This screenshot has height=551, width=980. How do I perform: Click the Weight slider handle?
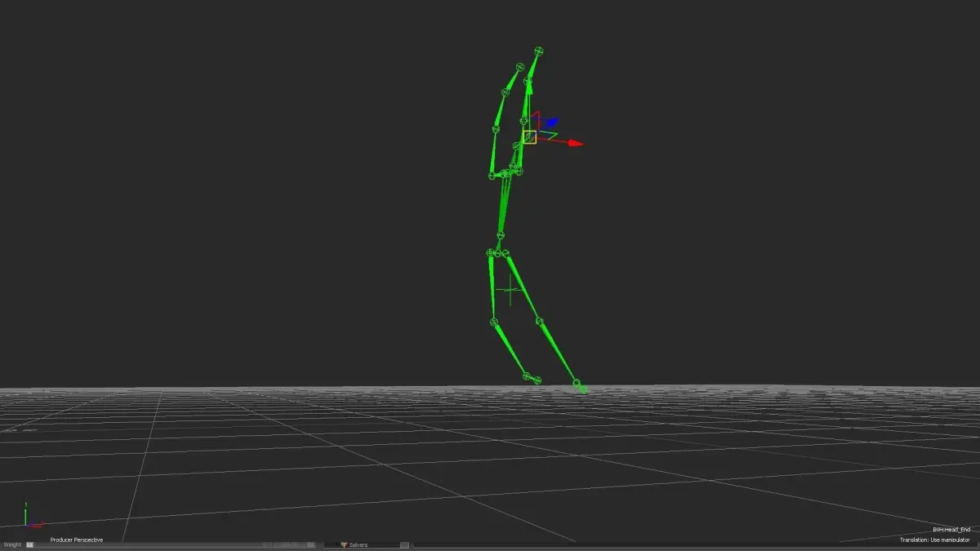tap(30, 544)
